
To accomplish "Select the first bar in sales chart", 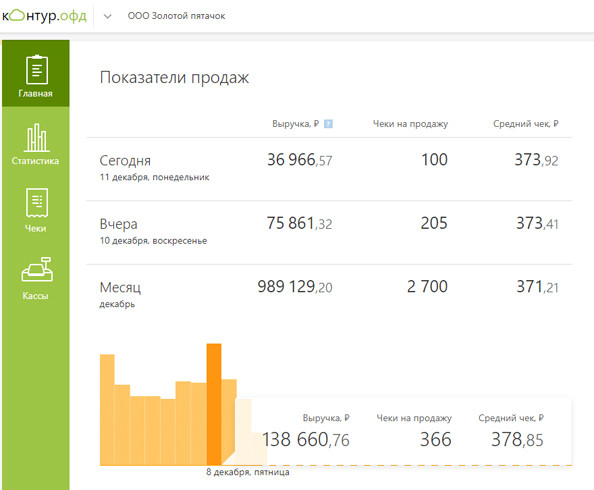I will [107, 410].
